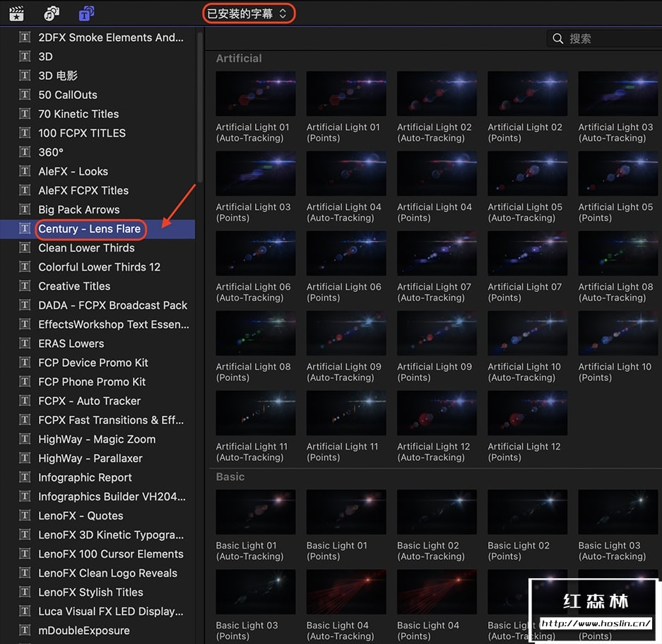Select Artificial Light 10 (Points) thumbnail
The height and width of the screenshot is (644, 662).
point(618,333)
